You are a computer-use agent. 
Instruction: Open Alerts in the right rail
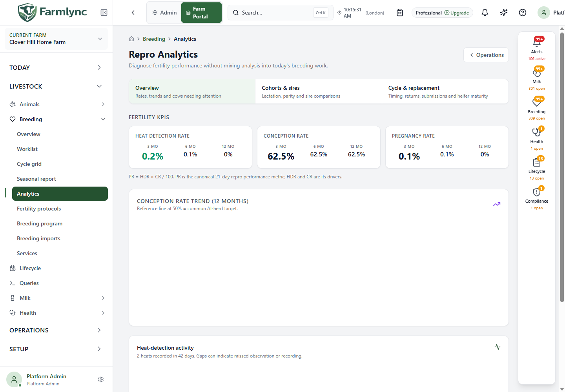[537, 48]
